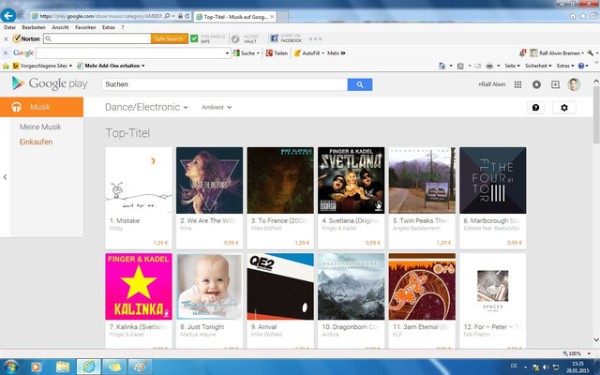Open the sticky notes taskbar icon
The height and width of the screenshot is (375, 600).
coord(114,367)
